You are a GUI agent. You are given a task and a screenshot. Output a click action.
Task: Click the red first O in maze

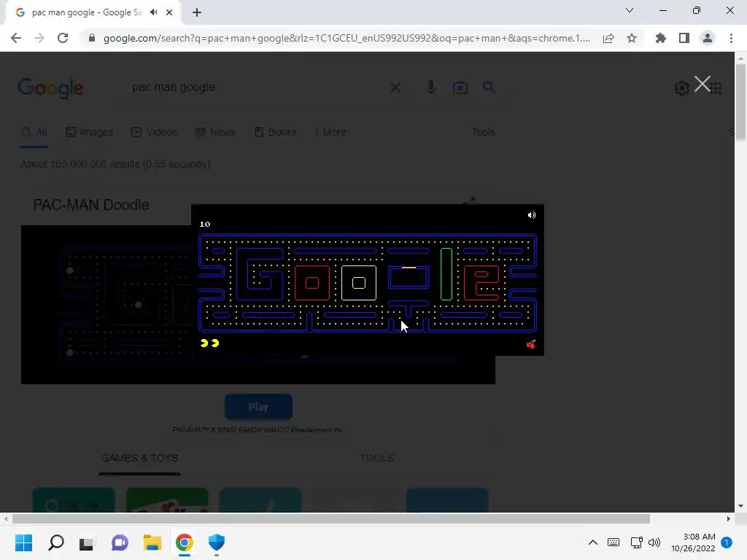click(x=312, y=283)
